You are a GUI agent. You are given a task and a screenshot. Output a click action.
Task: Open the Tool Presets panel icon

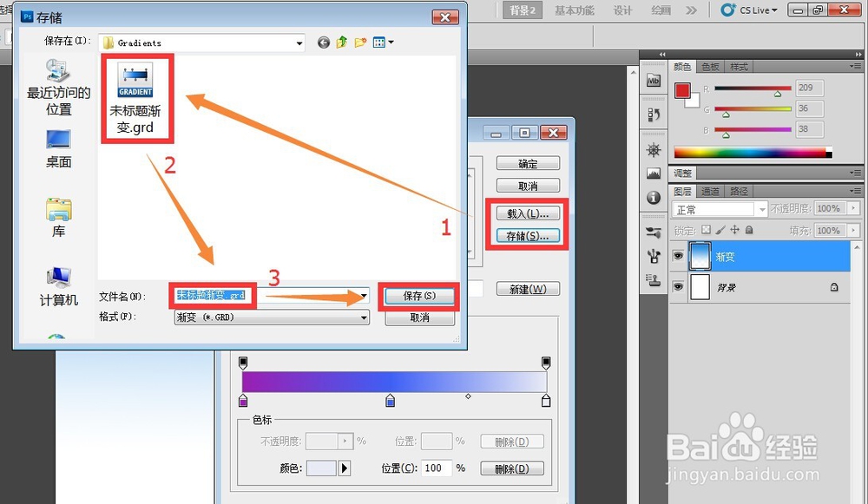[654, 232]
